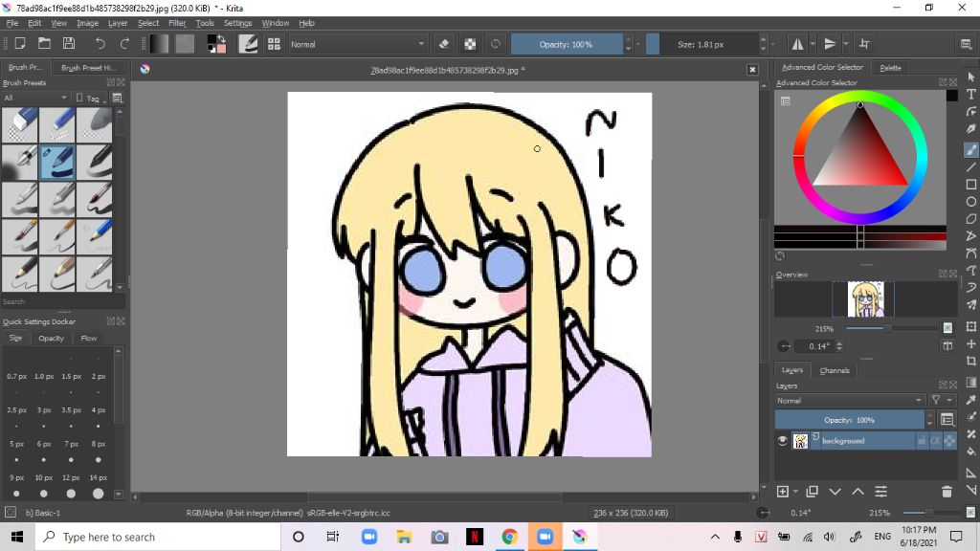The image size is (980, 551).
Task: Delete the layer with trash icon
Action: (x=947, y=492)
